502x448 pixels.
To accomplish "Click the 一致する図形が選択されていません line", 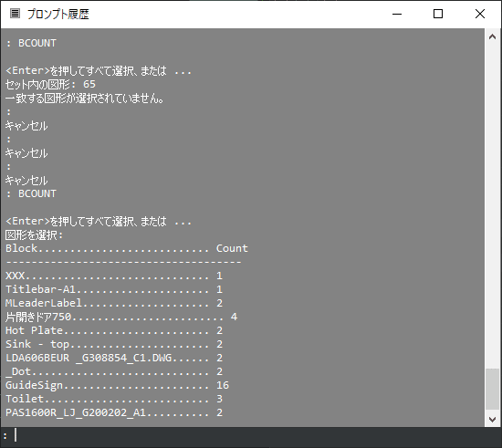I will [x=85, y=98].
